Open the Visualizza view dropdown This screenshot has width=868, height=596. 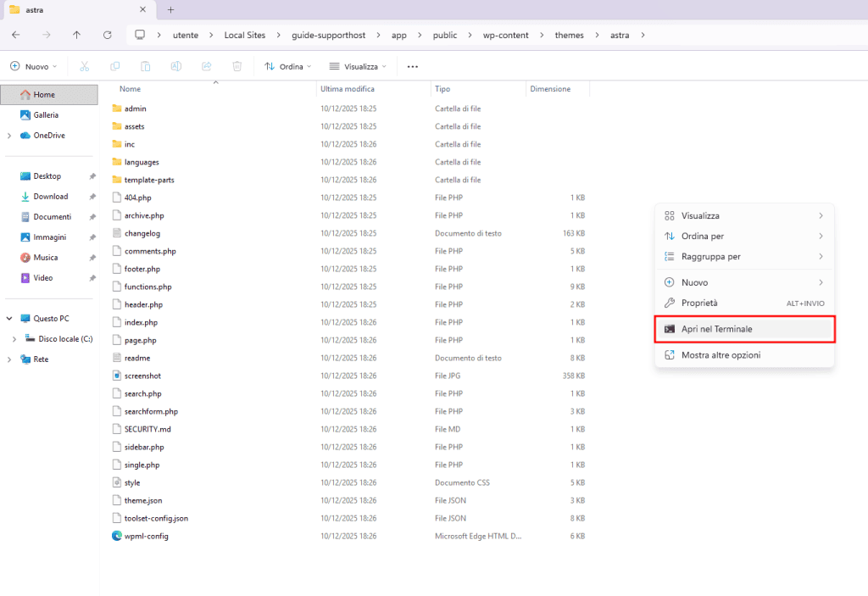coord(358,66)
